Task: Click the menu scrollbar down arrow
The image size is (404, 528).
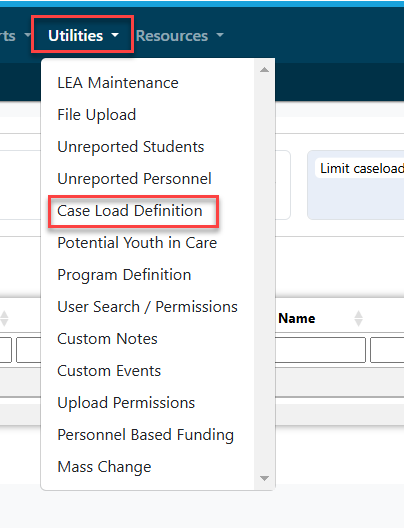Action: pyautogui.click(x=265, y=478)
